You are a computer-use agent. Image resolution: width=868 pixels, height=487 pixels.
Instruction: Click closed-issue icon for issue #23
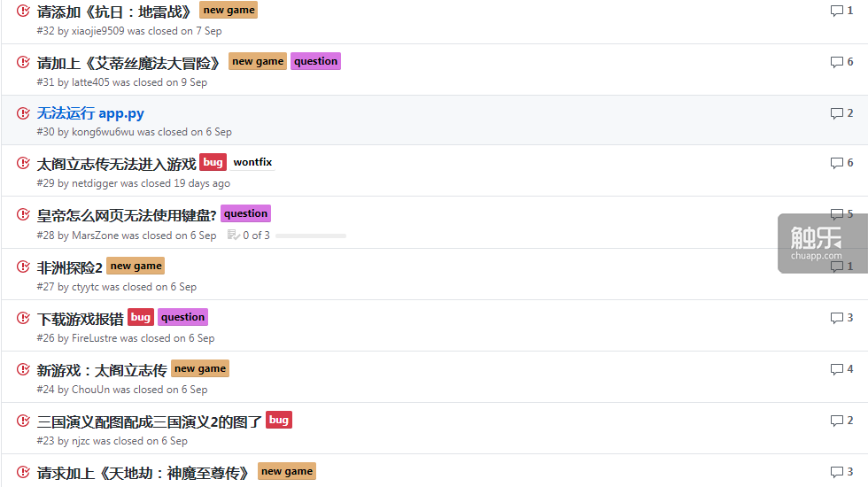[23, 421]
